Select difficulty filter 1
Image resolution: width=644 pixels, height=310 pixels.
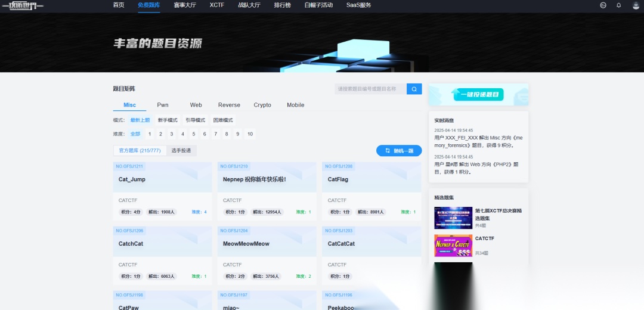(x=150, y=134)
